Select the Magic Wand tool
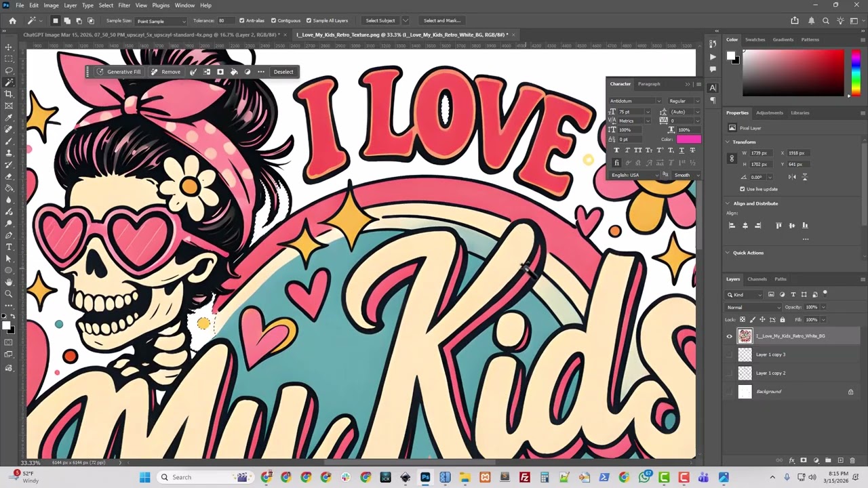 9,82
